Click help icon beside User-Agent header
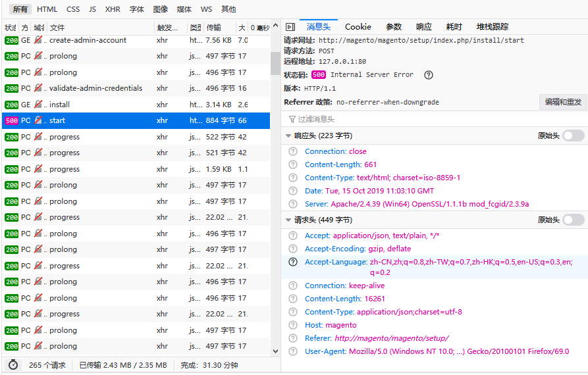 [293, 351]
